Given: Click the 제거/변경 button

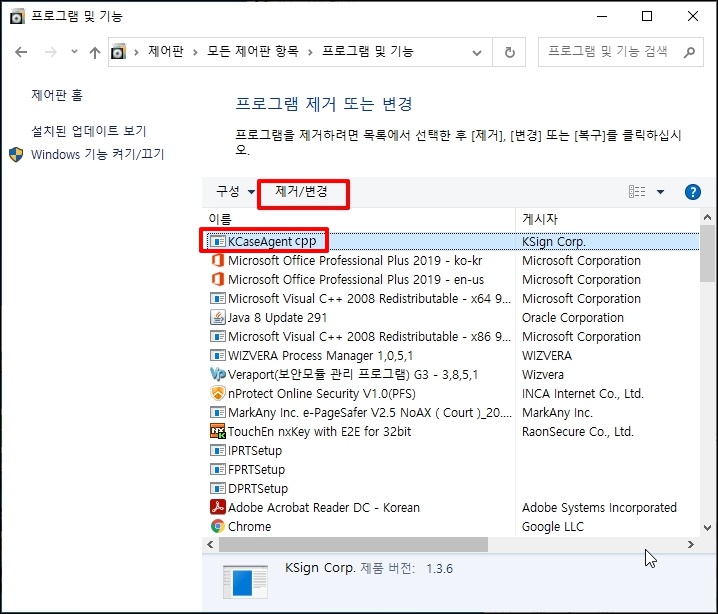Looking at the screenshot, I should (x=301, y=191).
